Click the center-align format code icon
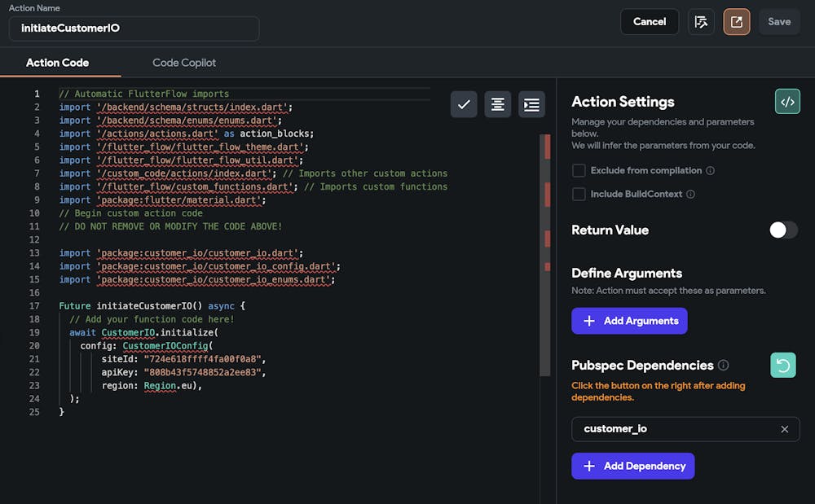815x504 pixels. click(498, 104)
